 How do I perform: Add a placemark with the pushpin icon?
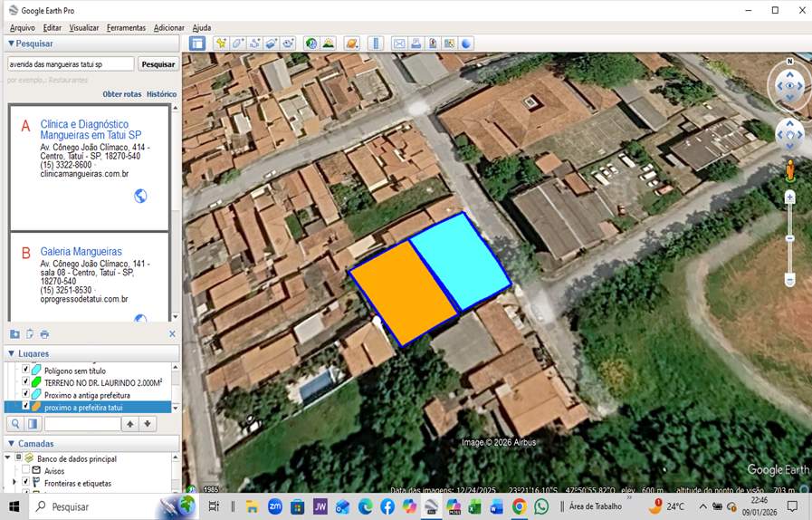(x=221, y=43)
